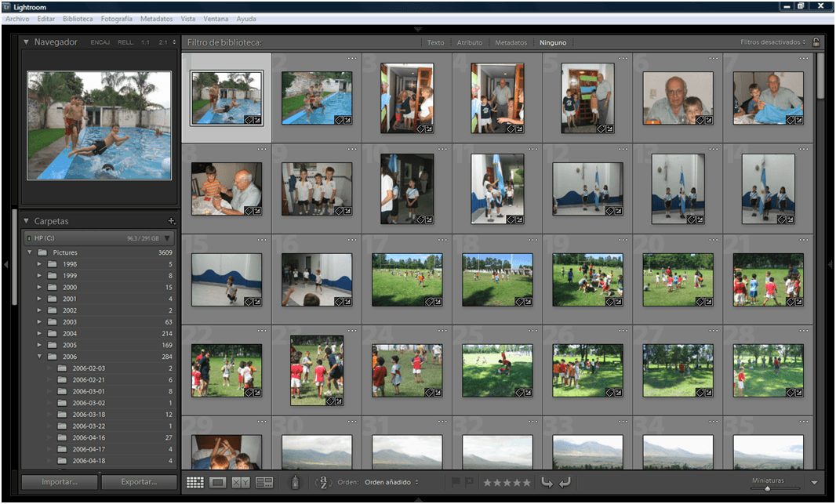Click the Importar... button
This screenshot has height=504, width=836.
coord(60,482)
